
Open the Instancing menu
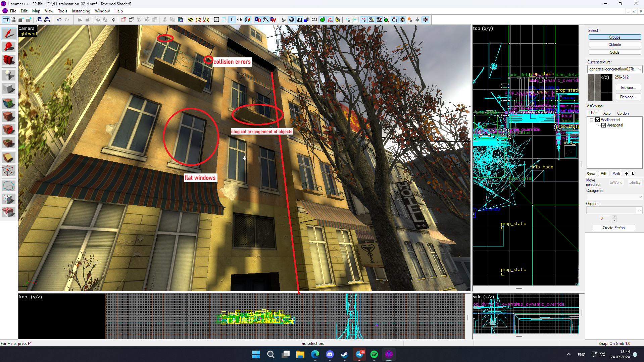(x=81, y=11)
